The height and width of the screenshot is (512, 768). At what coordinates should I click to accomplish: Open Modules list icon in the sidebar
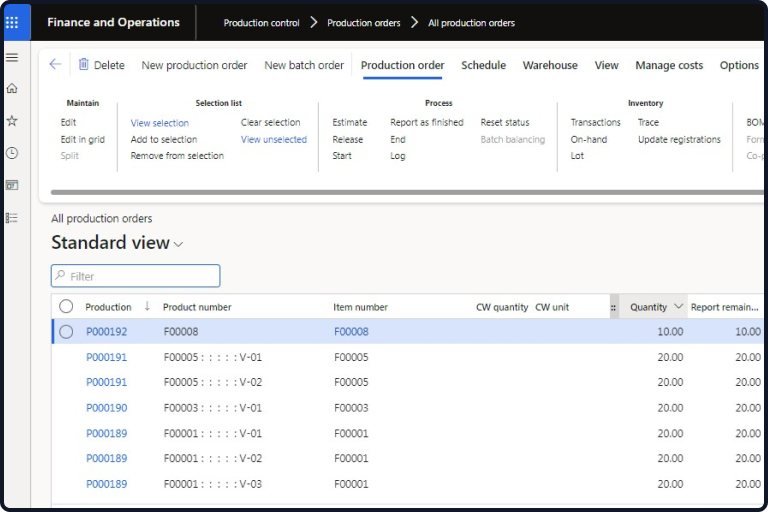[x=12, y=218]
